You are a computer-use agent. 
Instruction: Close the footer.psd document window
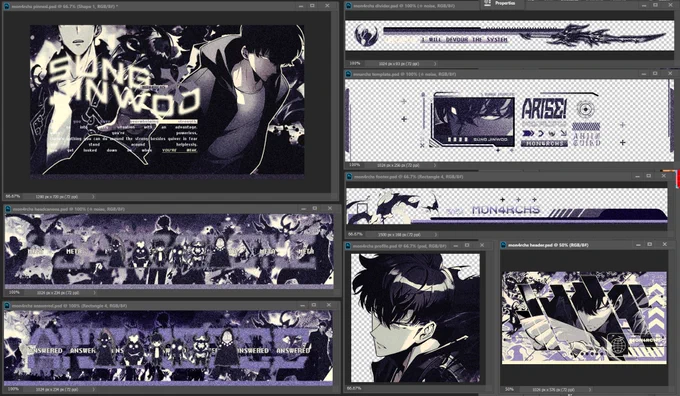point(664,176)
